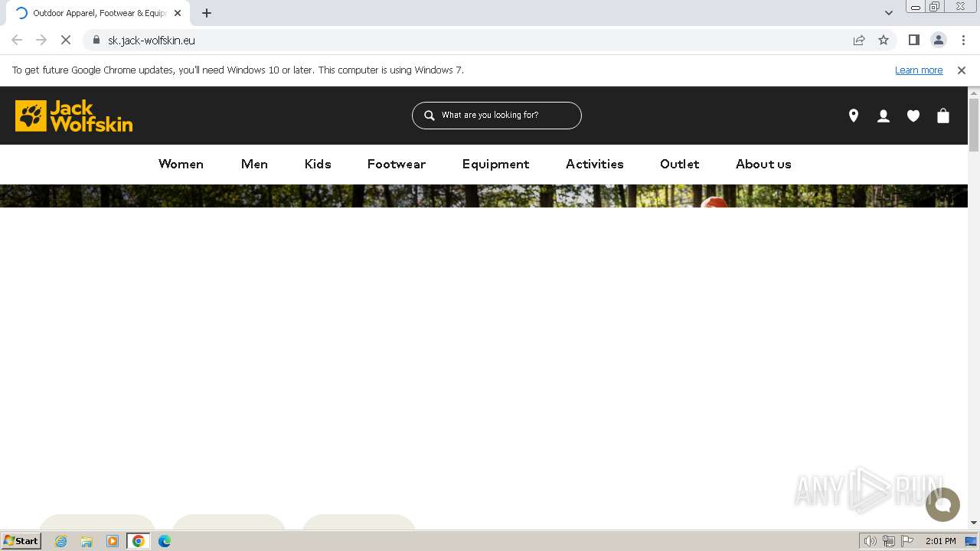Open the shopping bag icon

(943, 116)
